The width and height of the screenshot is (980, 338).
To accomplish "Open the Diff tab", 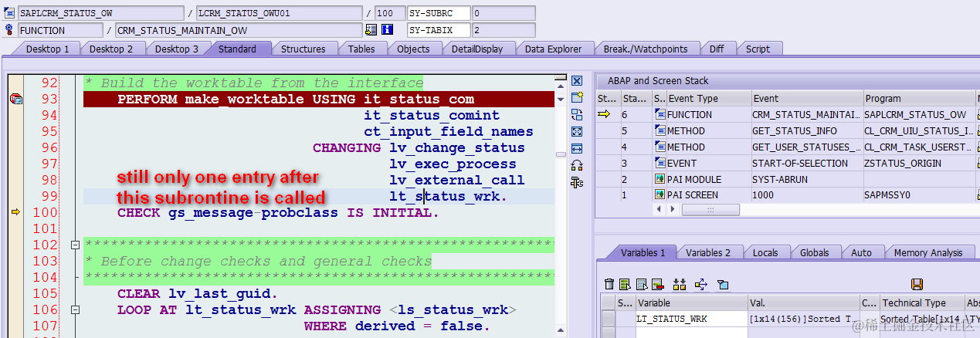I will tap(717, 49).
